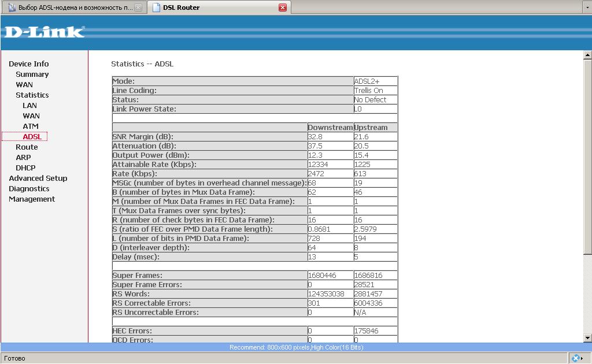This screenshot has width=592, height=364.
Task: Click the D-Link logo
Action: (x=44, y=32)
